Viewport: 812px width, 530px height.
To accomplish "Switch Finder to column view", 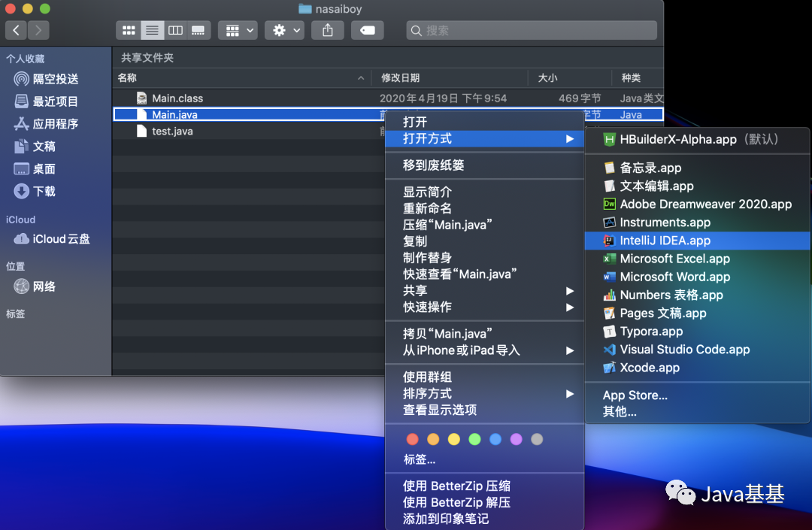I will click(175, 31).
